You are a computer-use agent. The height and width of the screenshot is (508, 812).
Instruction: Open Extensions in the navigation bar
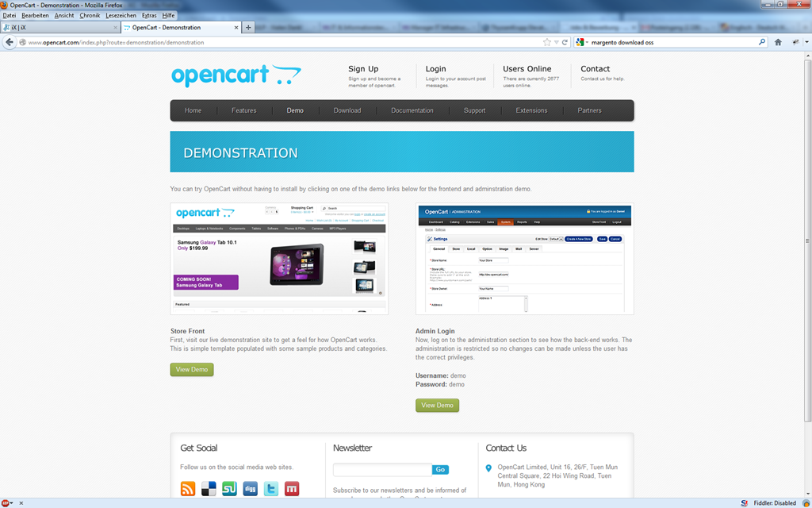point(531,110)
